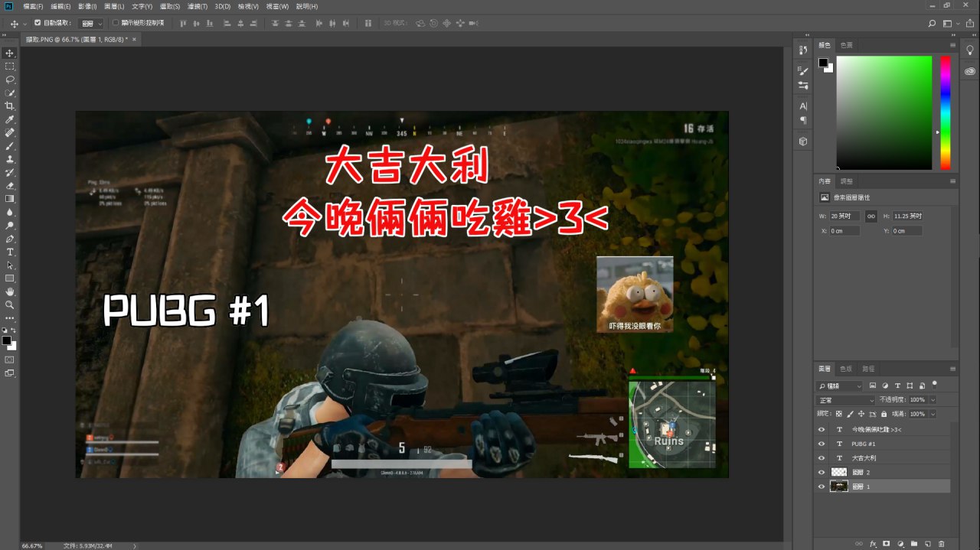This screenshot has height=550, width=980.
Task: Open the Brush settings panel icon
Action: tap(803, 70)
